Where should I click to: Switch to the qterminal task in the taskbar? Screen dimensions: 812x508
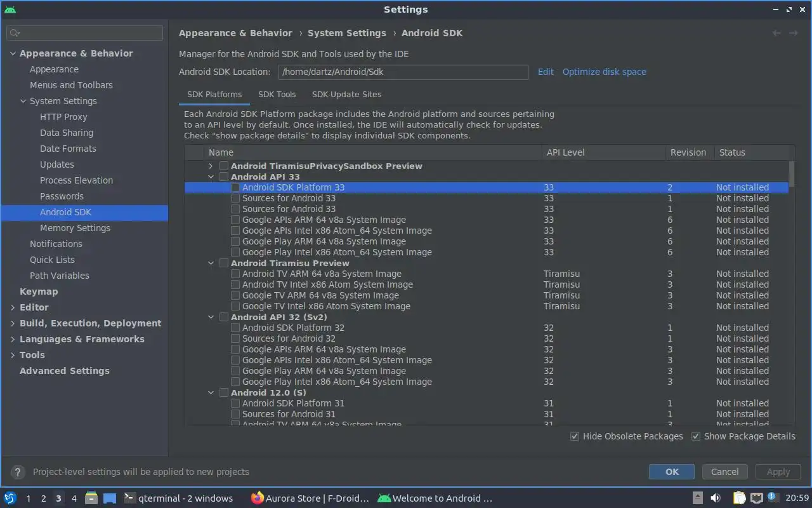pyautogui.click(x=178, y=498)
